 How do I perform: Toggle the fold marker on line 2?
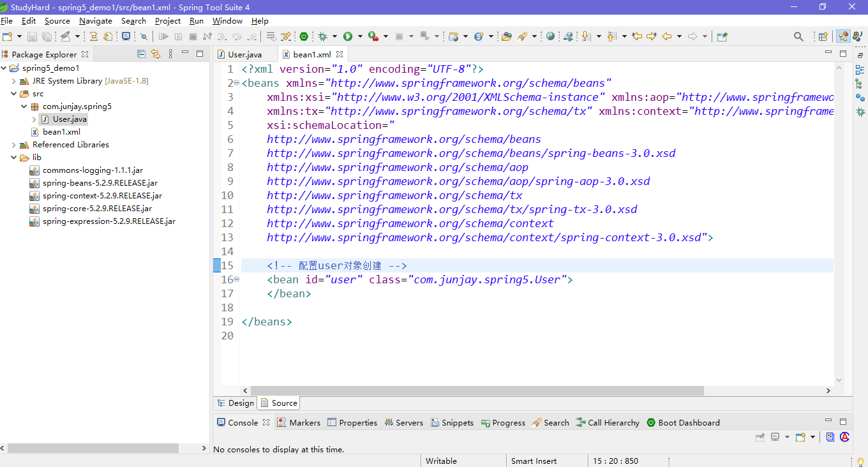[236, 83]
